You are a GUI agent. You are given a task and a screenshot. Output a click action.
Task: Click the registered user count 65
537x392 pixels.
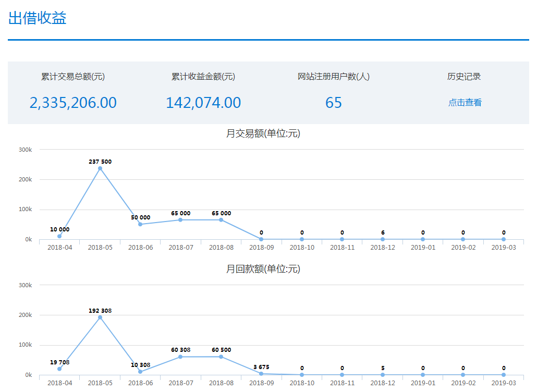click(x=334, y=103)
